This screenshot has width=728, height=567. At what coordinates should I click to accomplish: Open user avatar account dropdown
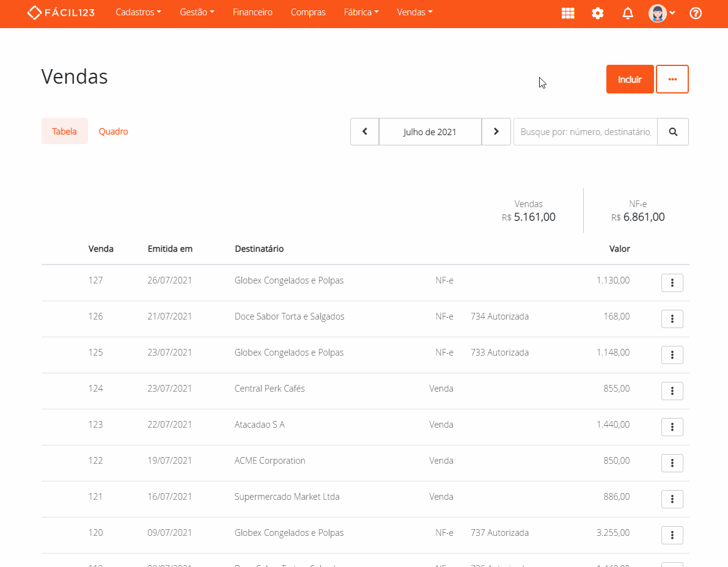pos(661,13)
